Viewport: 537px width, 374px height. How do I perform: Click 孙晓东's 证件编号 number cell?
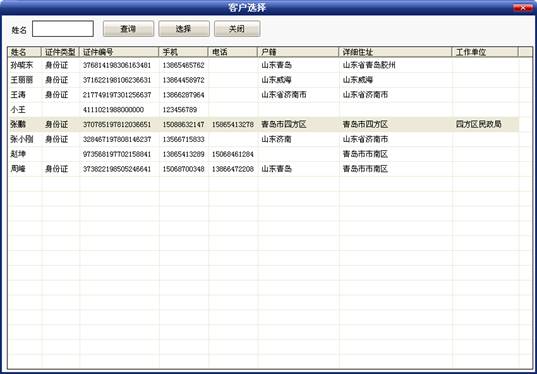coord(117,65)
